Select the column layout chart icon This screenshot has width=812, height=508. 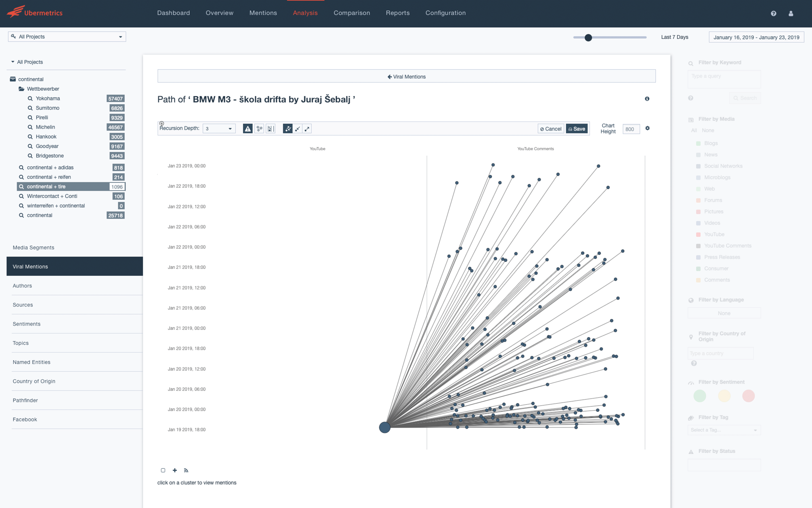coord(270,129)
